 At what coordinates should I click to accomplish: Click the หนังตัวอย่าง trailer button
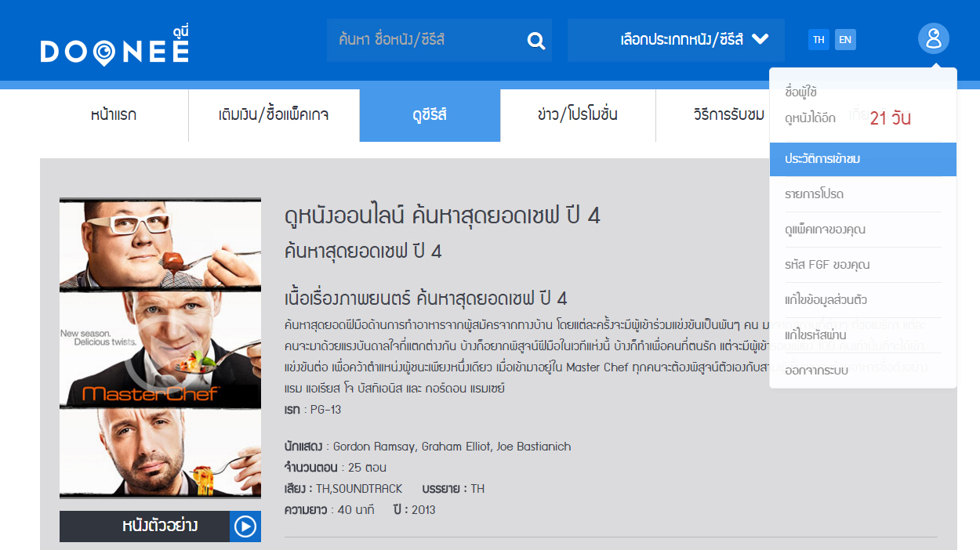pyautogui.click(x=160, y=526)
